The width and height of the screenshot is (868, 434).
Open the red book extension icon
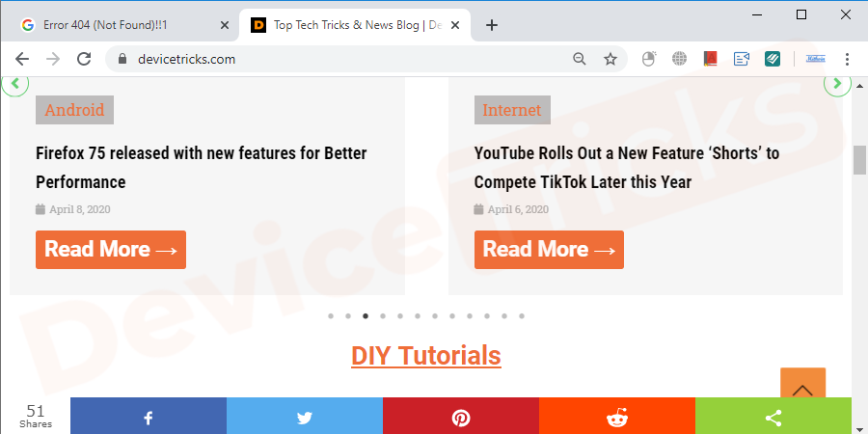710,59
